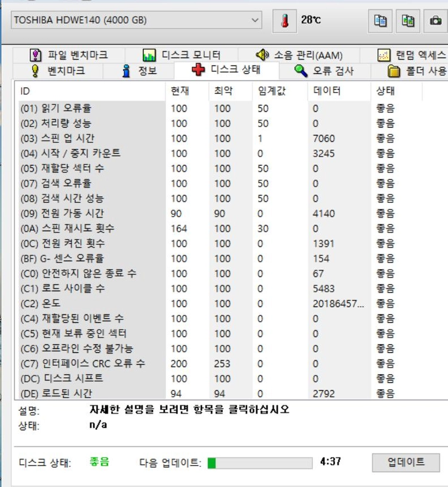Screen dimensions: 448x487
Task: Select the (C2) 온도 row
Action: pos(232,304)
